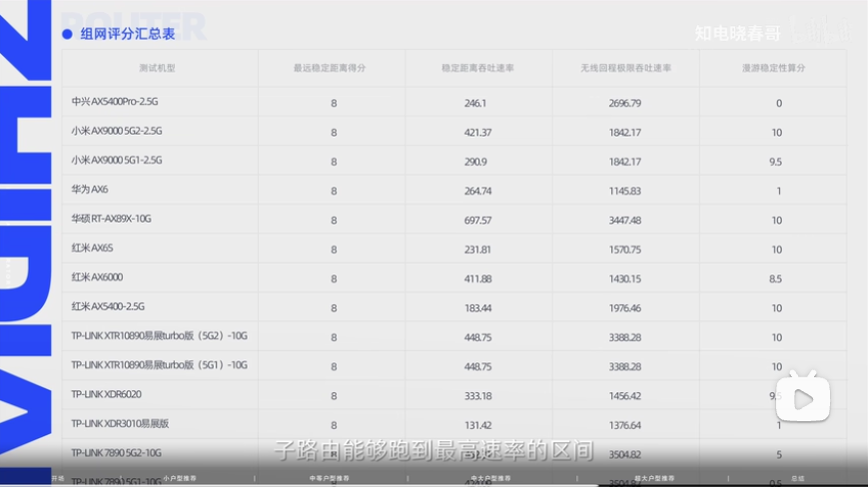Click the blue bullet beside 组网评分汇总表
The image size is (868, 487).
click(x=67, y=34)
